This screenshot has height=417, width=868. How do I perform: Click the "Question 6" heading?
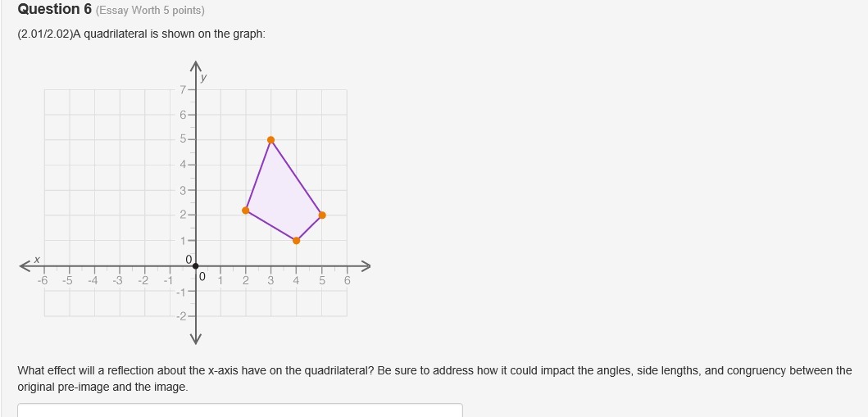point(54,10)
